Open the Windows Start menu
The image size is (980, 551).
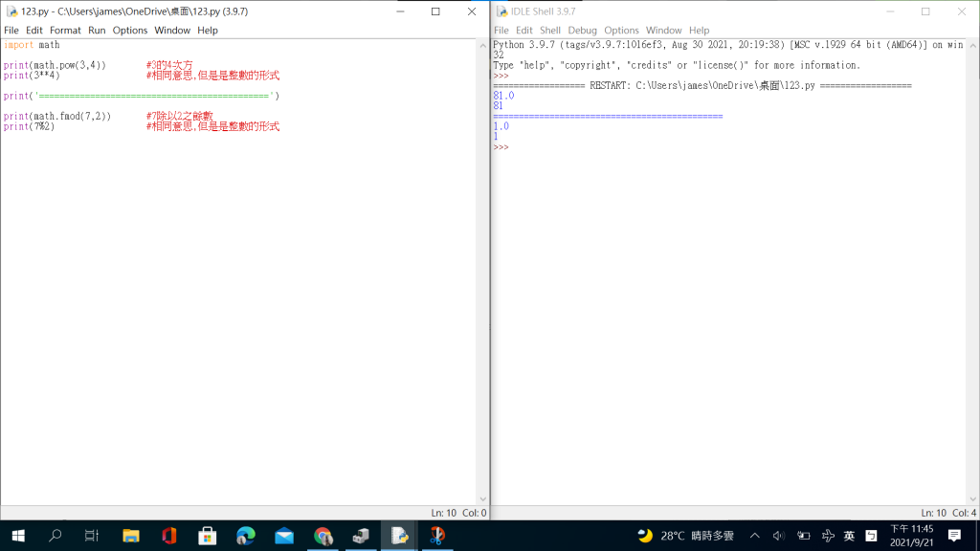[18, 536]
